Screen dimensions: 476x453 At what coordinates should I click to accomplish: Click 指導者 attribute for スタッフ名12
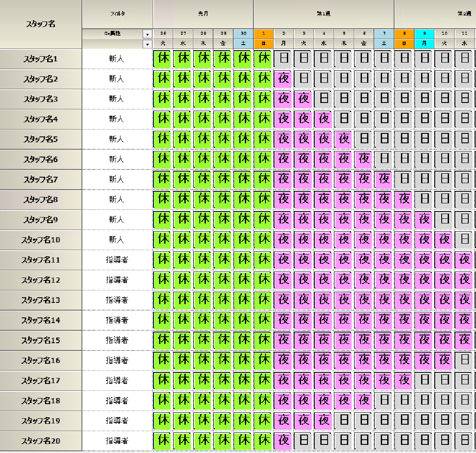point(117,280)
